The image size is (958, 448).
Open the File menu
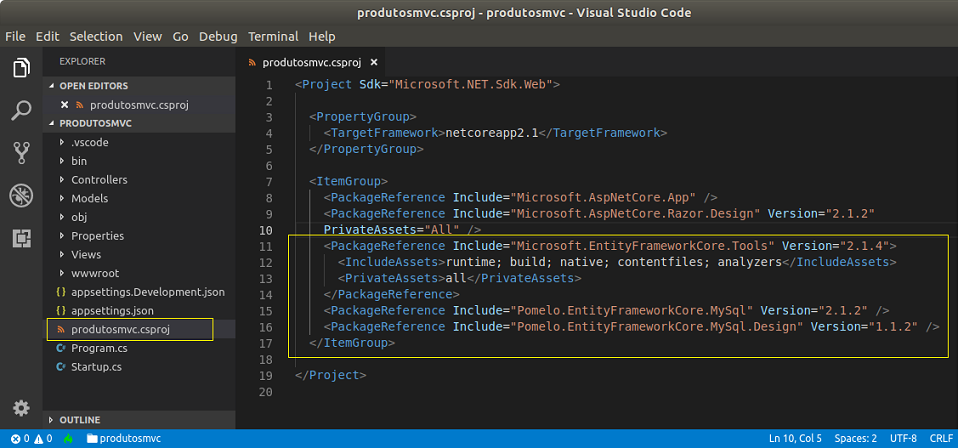[x=15, y=37]
